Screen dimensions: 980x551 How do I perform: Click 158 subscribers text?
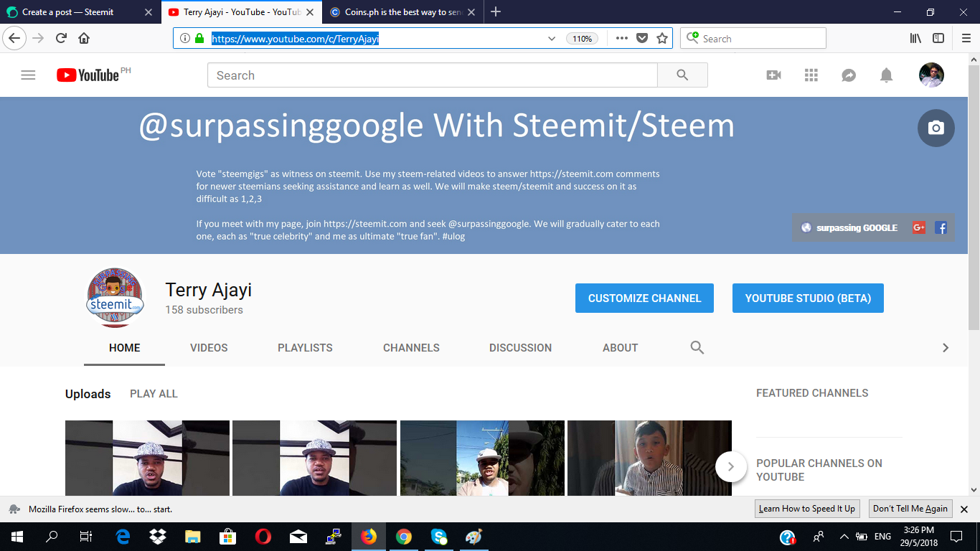pyautogui.click(x=204, y=310)
